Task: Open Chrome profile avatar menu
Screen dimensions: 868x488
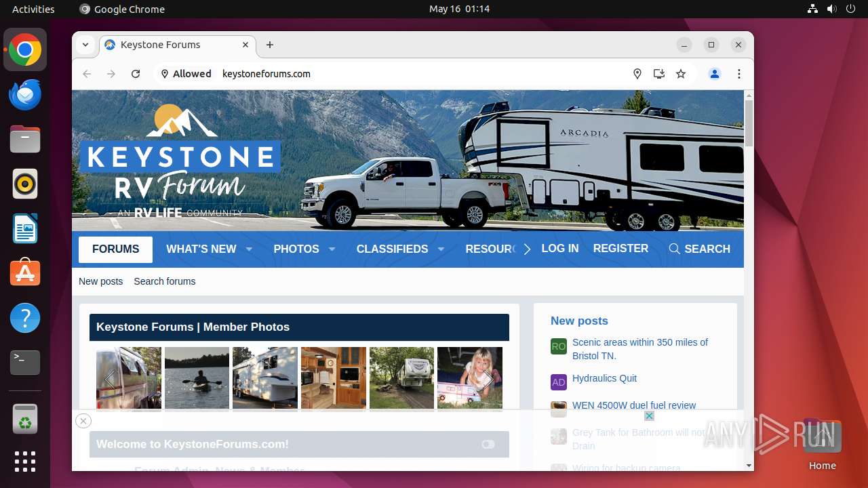Action: pyautogui.click(x=715, y=74)
